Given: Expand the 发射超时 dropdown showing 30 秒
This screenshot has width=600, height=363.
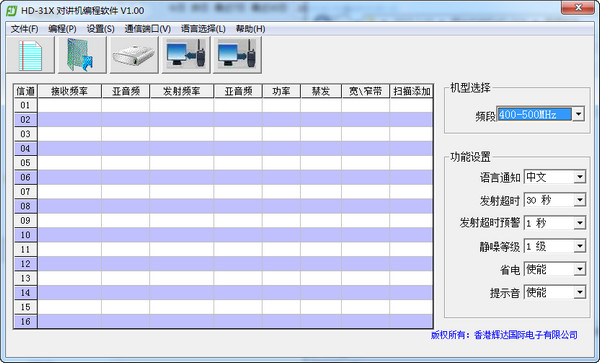Looking at the screenshot, I should click(580, 200).
